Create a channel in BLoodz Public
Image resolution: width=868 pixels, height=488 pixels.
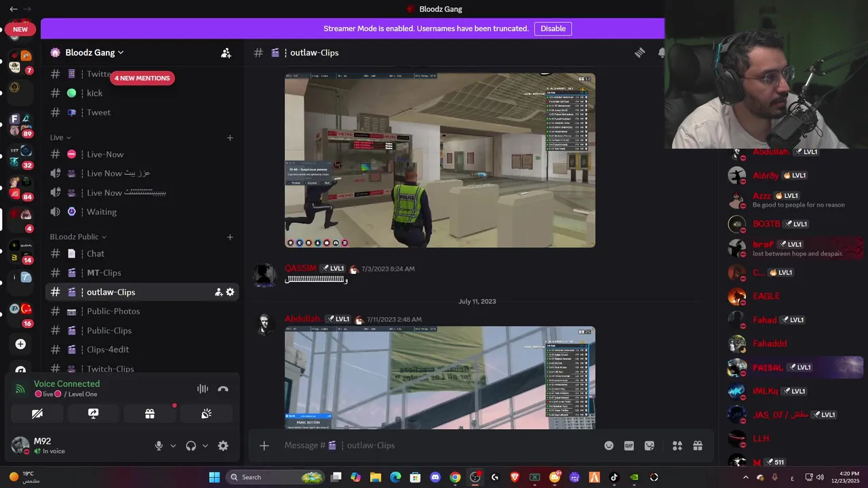[x=230, y=237]
